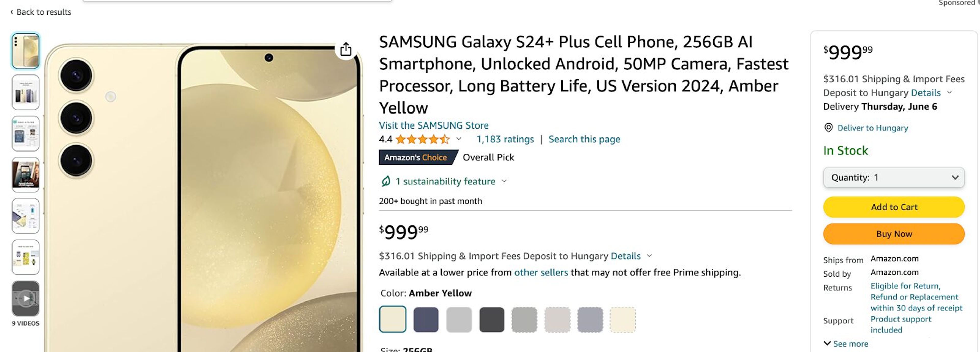This screenshot has height=352, width=980.
Task: Open the Quantity selector
Action: pos(893,178)
